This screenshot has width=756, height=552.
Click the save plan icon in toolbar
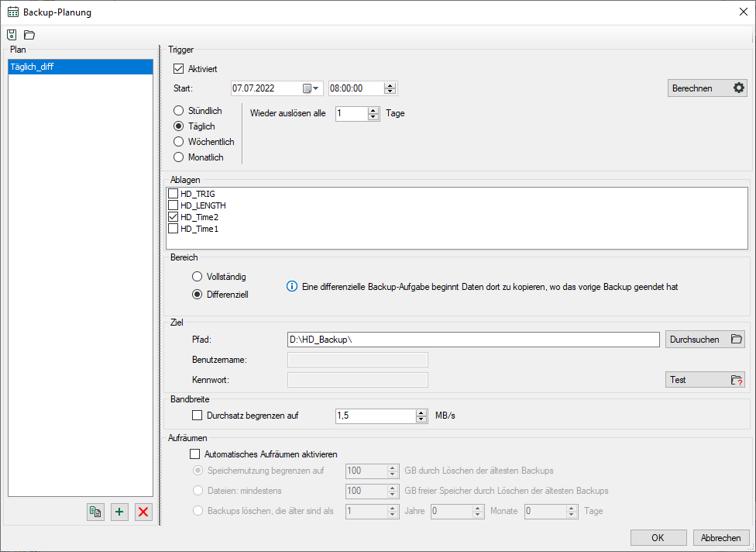pyautogui.click(x=12, y=35)
